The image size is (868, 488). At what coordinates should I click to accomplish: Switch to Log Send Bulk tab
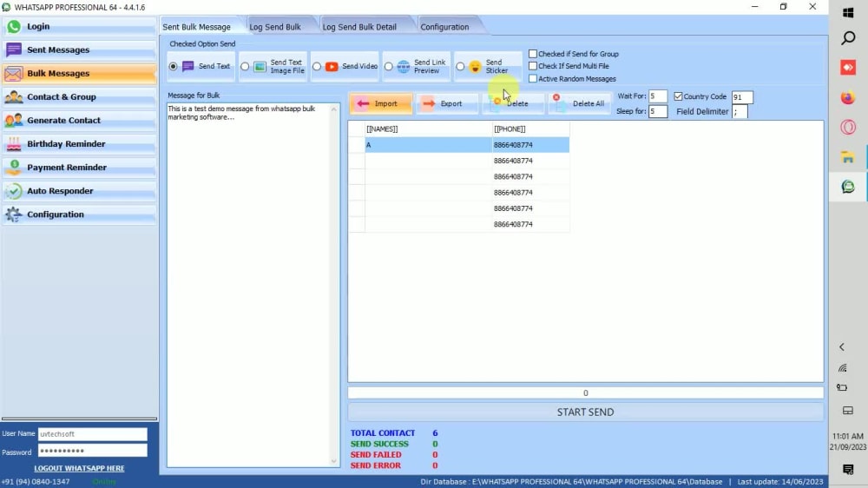(275, 27)
